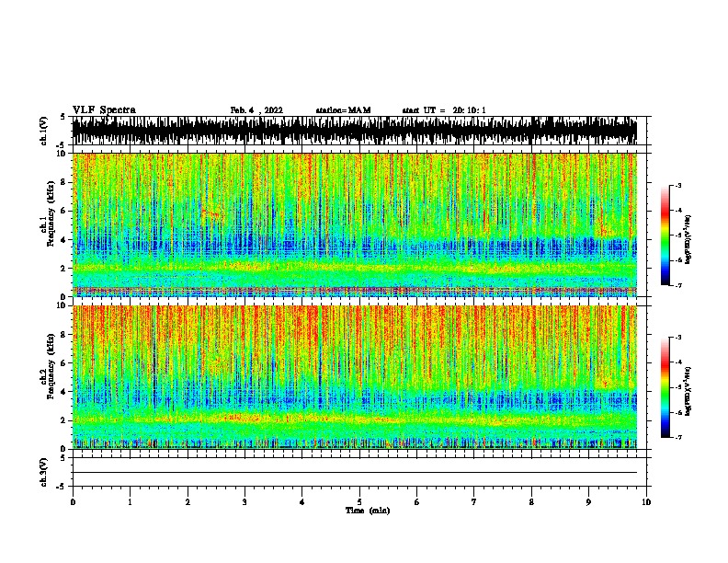Click the 'station=MAM' label
Image resolution: width=728 pixels, height=563 pixels.
(343, 110)
